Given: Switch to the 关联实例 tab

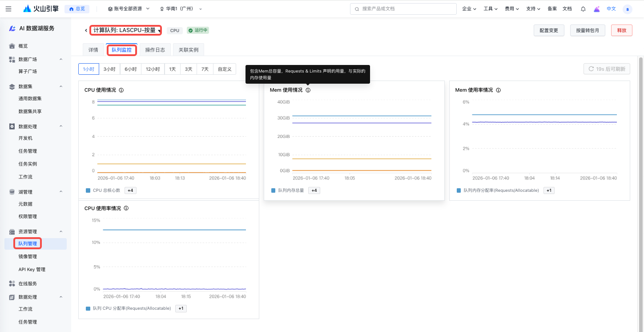Looking at the screenshot, I should (188, 50).
